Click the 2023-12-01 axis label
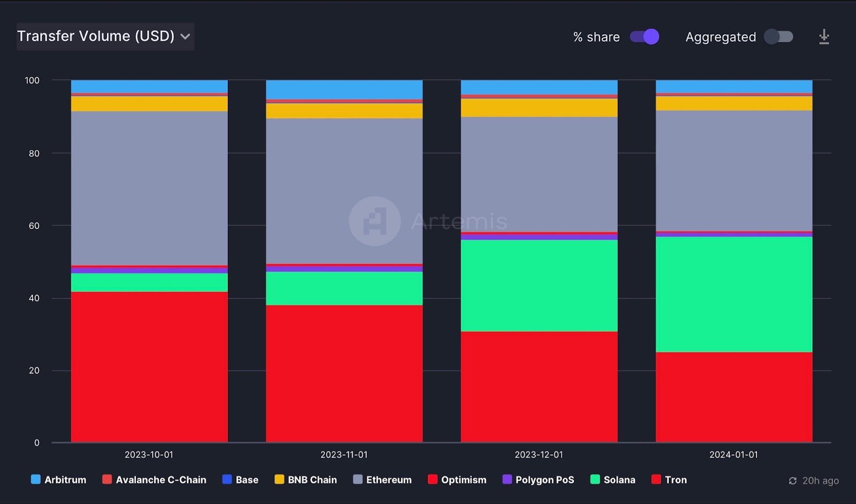This screenshot has width=856, height=504. point(539,455)
